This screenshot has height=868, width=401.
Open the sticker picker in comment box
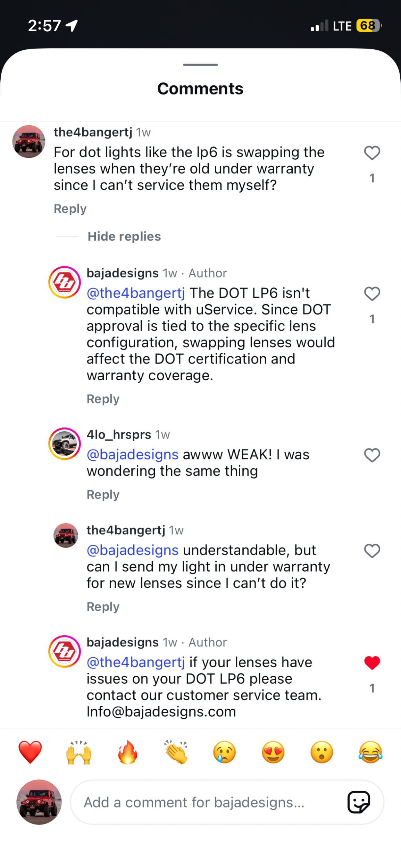(x=359, y=802)
